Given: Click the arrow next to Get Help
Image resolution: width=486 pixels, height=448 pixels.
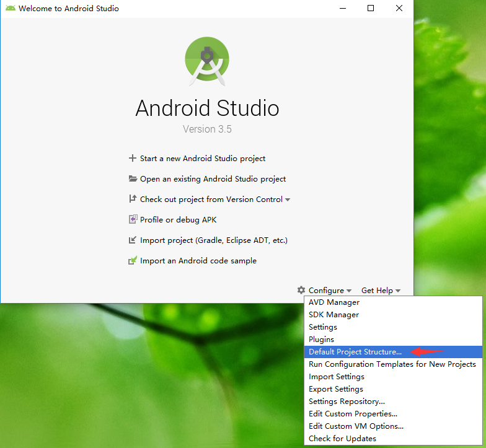Looking at the screenshot, I should 398,291.
